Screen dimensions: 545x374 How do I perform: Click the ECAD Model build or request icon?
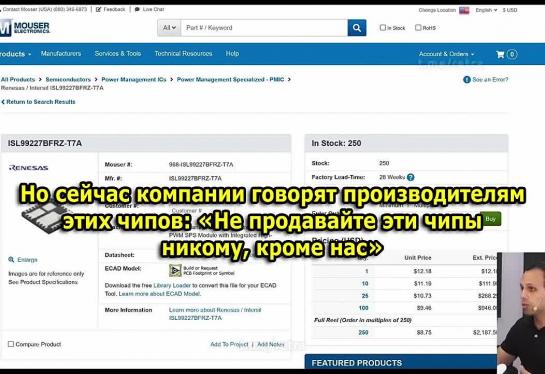(175, 270)
